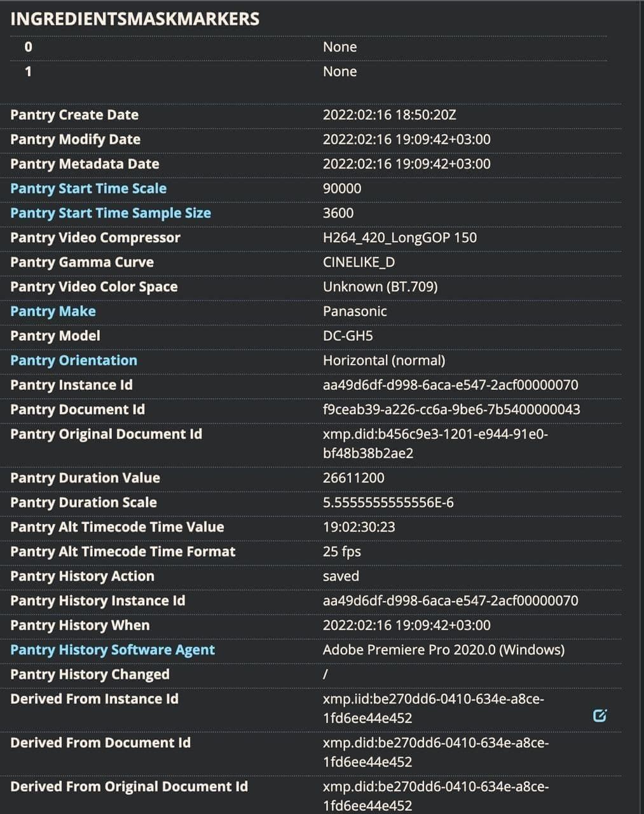Select the H264_420_LongGOP 150 compressor value
The width and height of the screenshot is (644, 814).
[x=400, y=237]
